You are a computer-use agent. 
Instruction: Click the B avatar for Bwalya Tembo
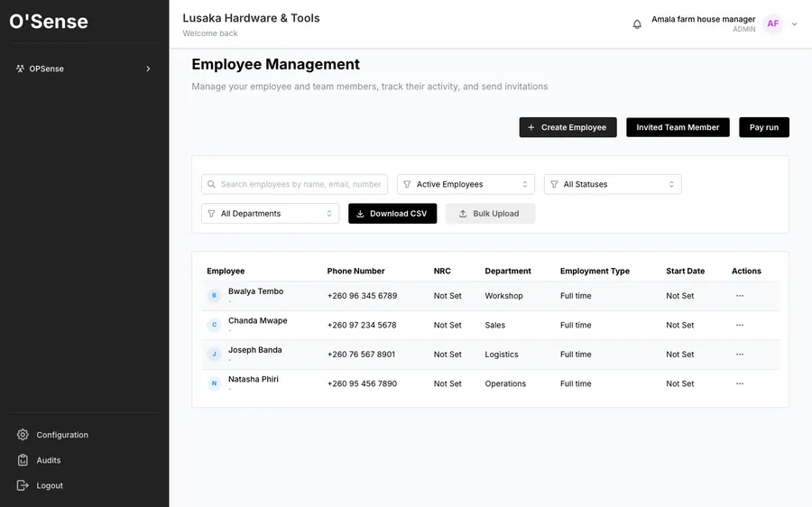click(214, 296)
